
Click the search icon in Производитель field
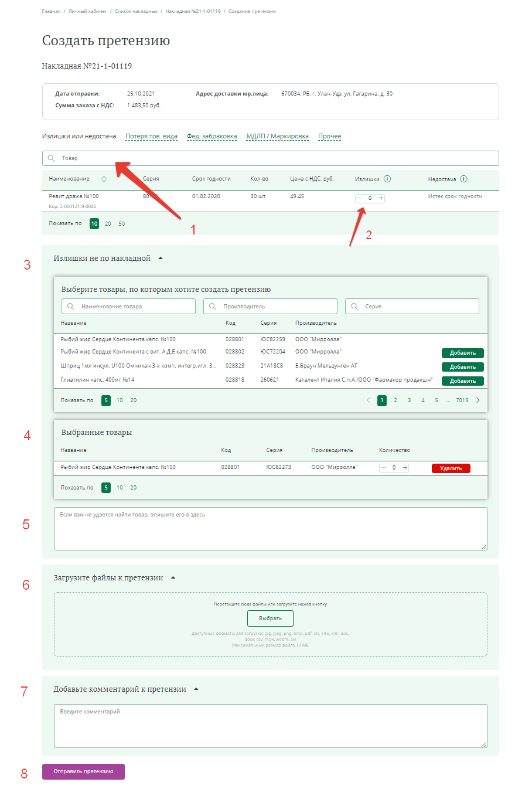(213, 307)
